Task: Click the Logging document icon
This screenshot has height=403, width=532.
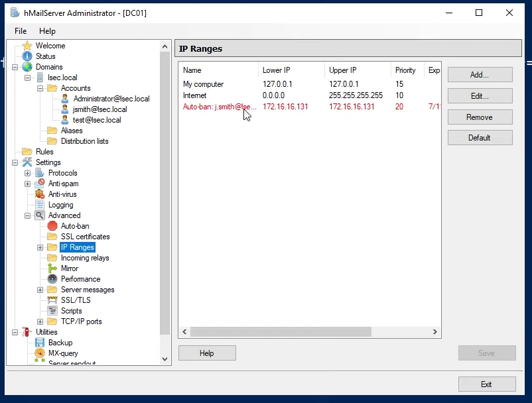Action: tap(40, 205)
